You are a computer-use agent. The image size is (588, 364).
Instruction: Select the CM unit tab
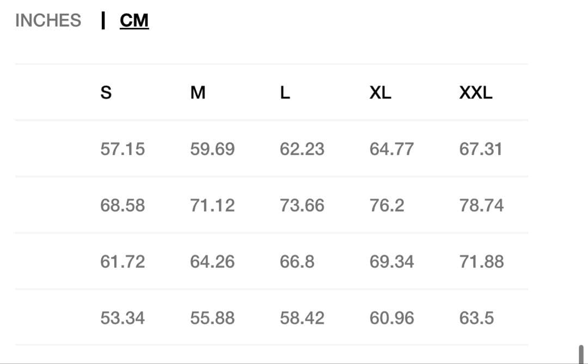pyautogui.click(x=134, y=21)
